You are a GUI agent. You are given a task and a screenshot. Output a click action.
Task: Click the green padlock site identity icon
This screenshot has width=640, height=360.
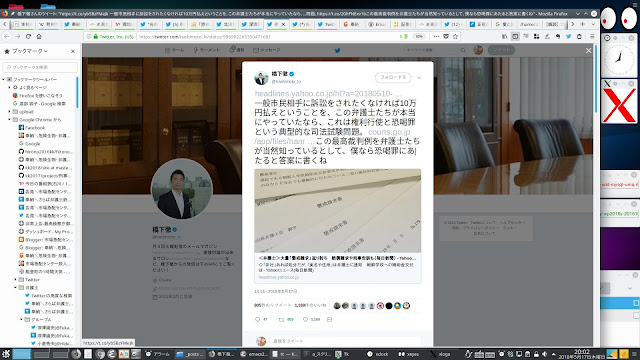[96, 36]
